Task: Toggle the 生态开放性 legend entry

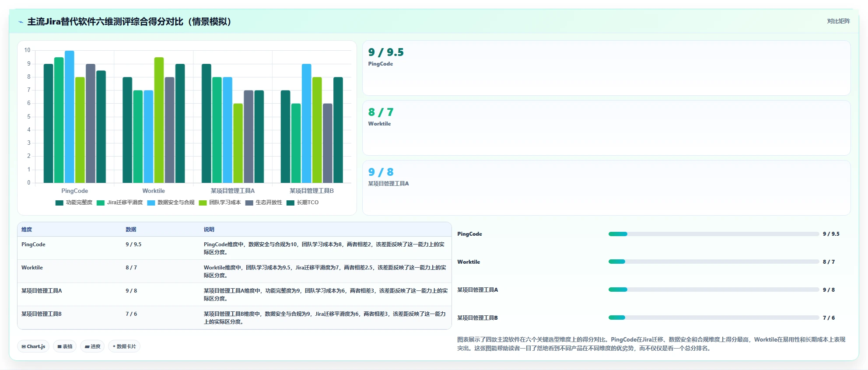Action: 264,202
